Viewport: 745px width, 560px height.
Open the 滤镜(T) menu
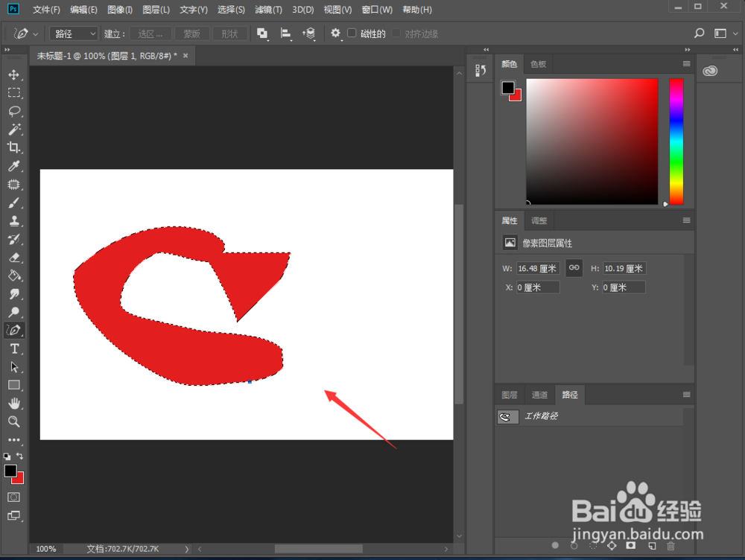click(x=268, y=10)
